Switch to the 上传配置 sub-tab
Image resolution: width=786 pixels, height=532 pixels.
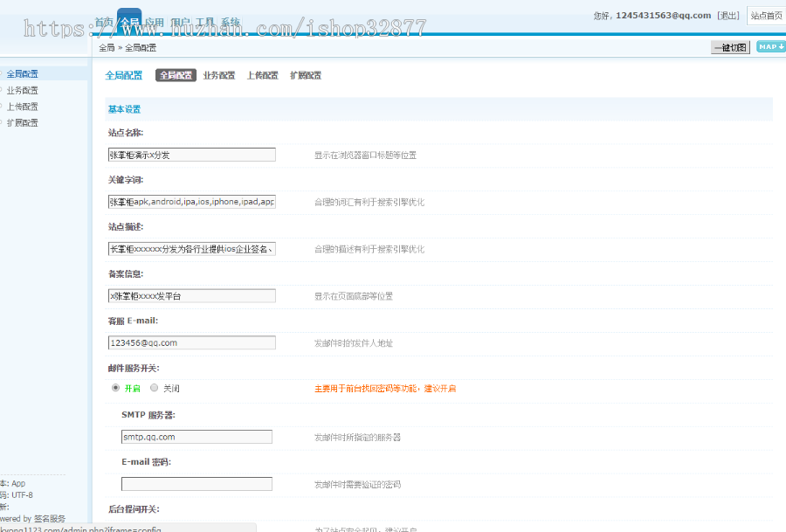(x=262, y=75)
